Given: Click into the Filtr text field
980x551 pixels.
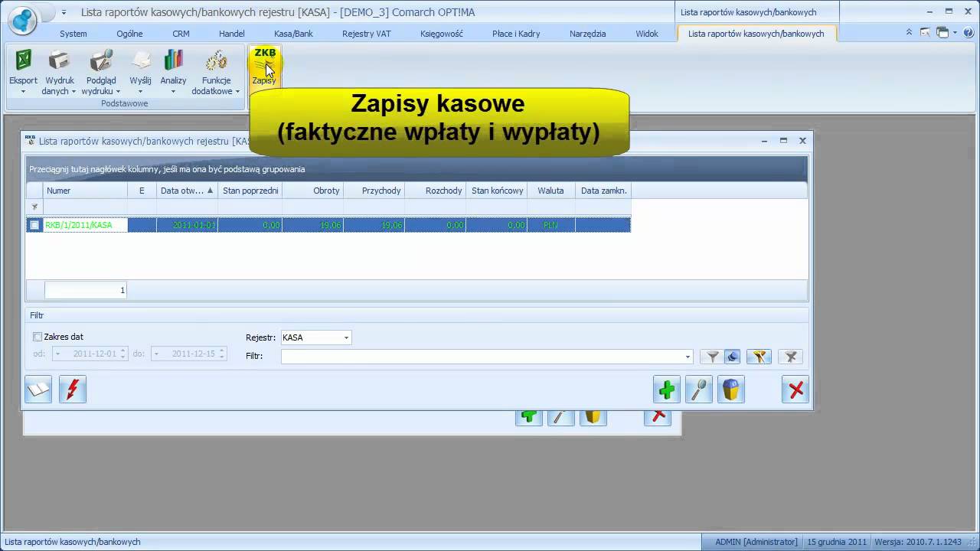Looking at the screenshot, I should [x=482, y=357].
